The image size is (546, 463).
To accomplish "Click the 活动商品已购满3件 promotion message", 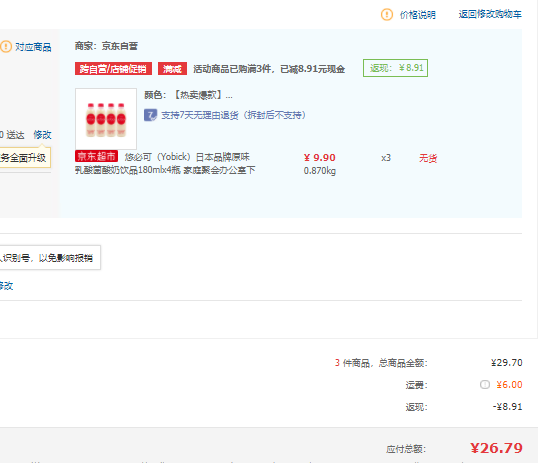I will point(269,69).
